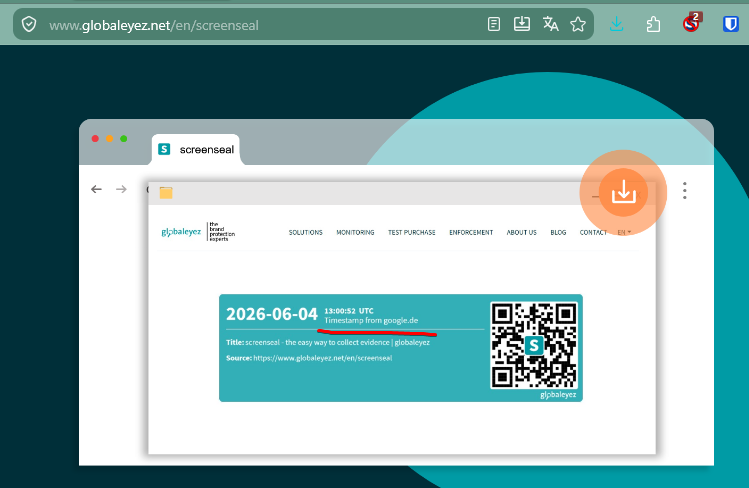Image resolution: width=749 pixels, height=488 pixels.
Task: Click the Source URL globaleyez.net/en/screenseal link
Action: pos(322,358)
